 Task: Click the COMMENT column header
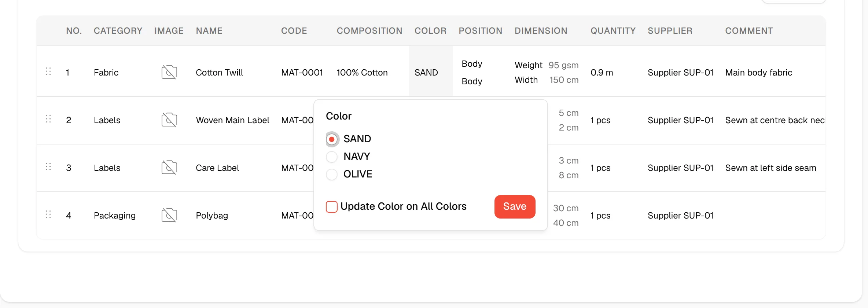click(x=749, y=31)
